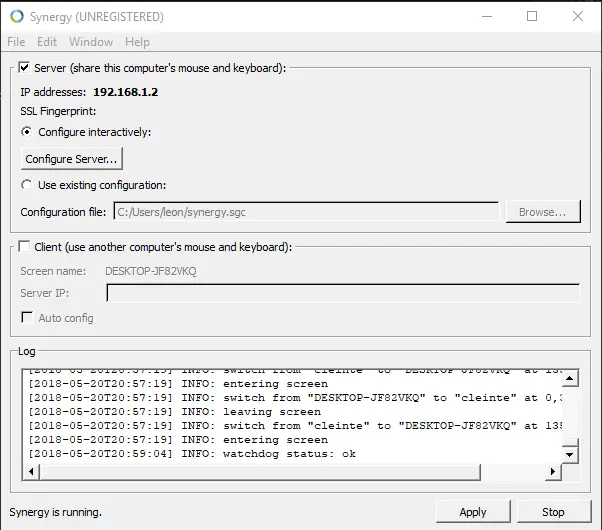Open the Help menu
The height and width of the screenshot is (530, 602).
(x=137, y=42)
